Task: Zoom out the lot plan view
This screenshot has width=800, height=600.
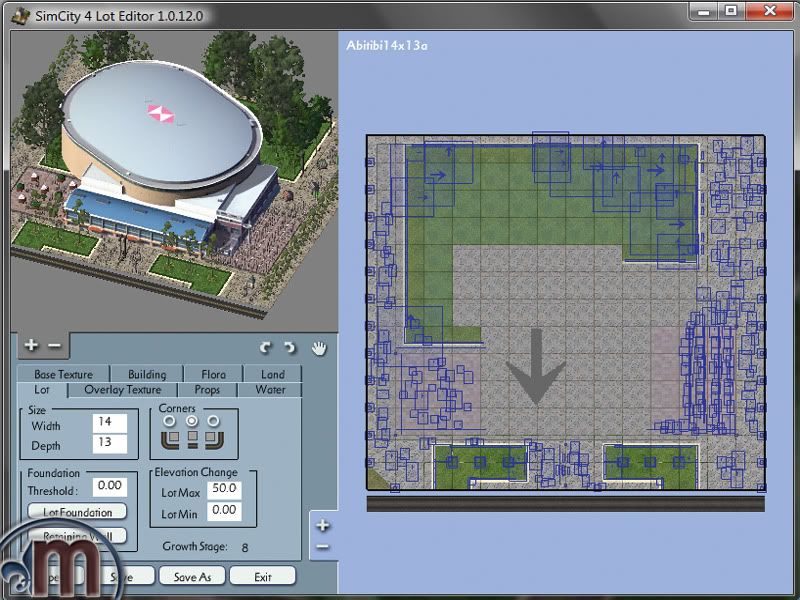Action: click(323, 547)
